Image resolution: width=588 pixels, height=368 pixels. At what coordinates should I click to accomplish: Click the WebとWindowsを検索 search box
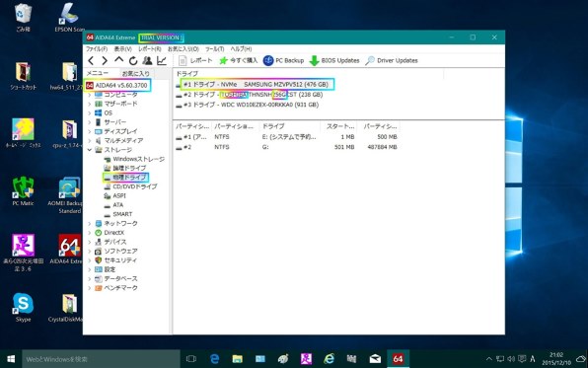click(x=101, y=359)
